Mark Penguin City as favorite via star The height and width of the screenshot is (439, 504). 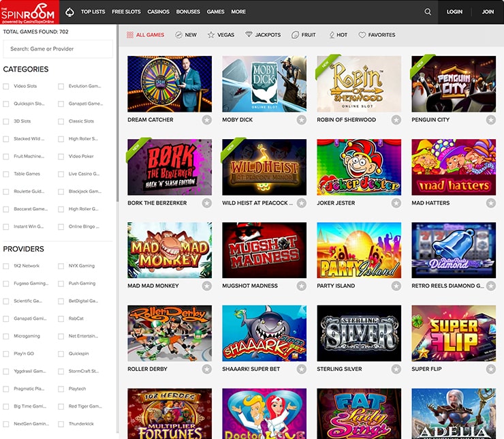tap(490, 120)
